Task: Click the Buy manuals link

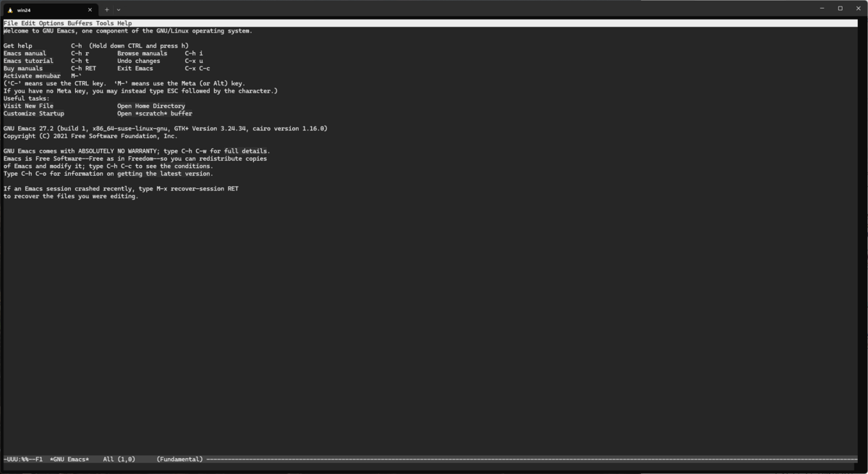Action: coord(23,69)
